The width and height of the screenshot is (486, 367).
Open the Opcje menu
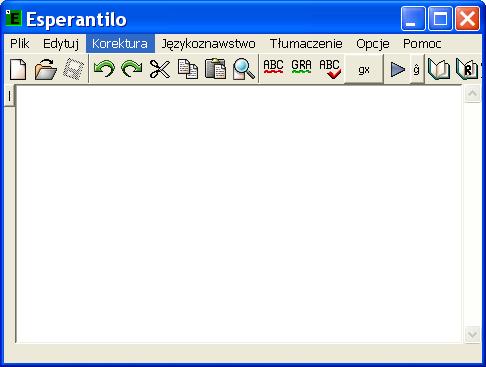pyautogui.click(x=373, y=44)
